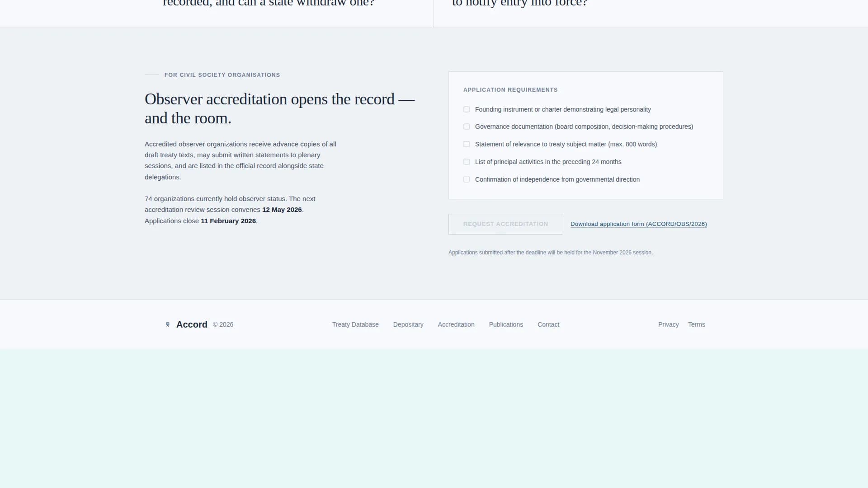Image resolution: width=868 pixels, height=488 pixels.
Task: Check Confirmation of independence checkbox
Action: [x=467, y=179]
